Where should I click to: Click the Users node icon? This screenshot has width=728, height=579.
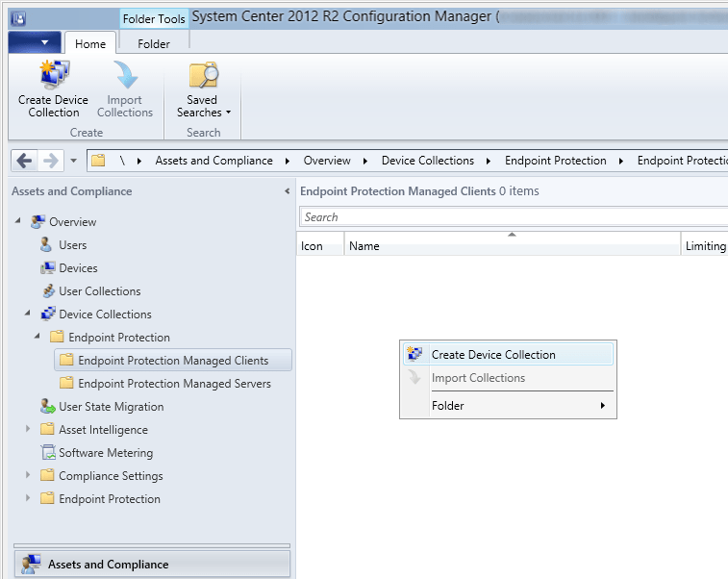(x=45, y=244)
